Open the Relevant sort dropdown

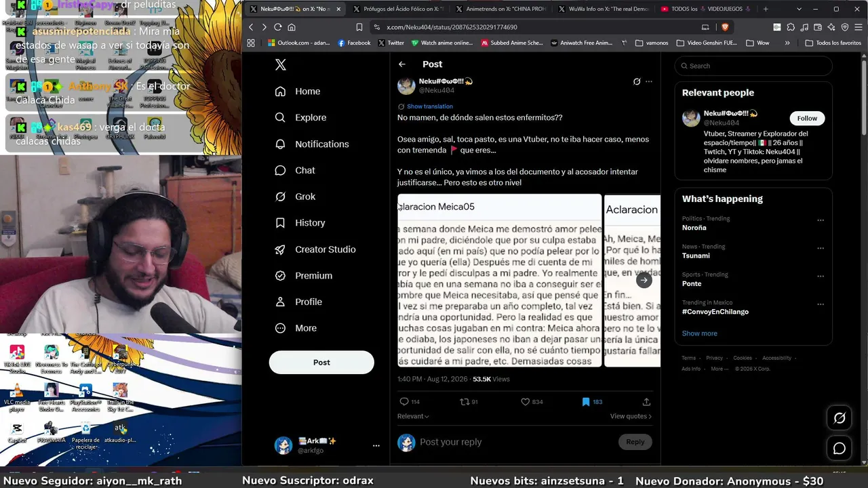point(413,416)
